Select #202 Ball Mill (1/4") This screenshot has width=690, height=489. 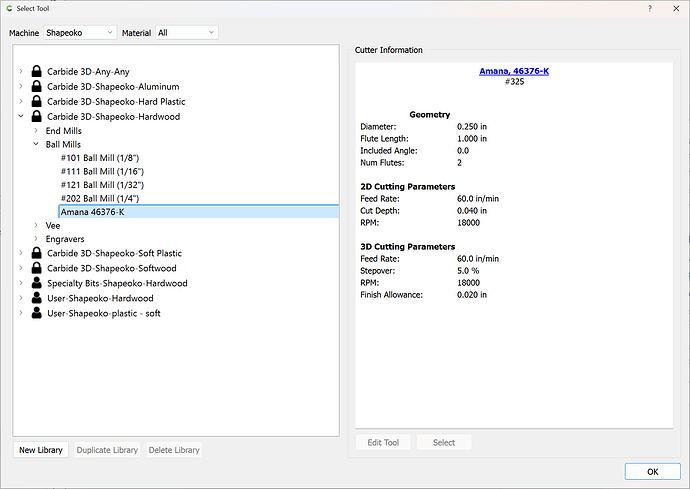coord(100,199)
